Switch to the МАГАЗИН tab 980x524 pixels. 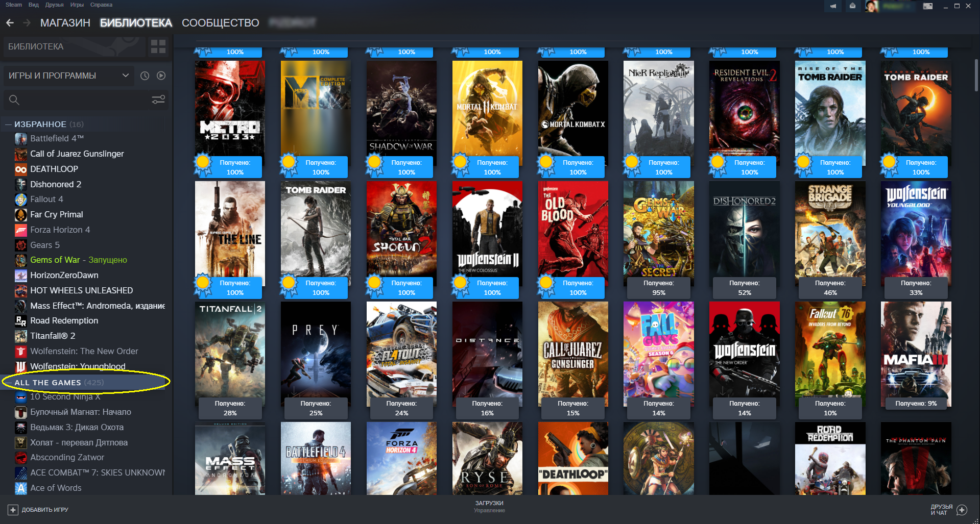click(x=65, y=23)
